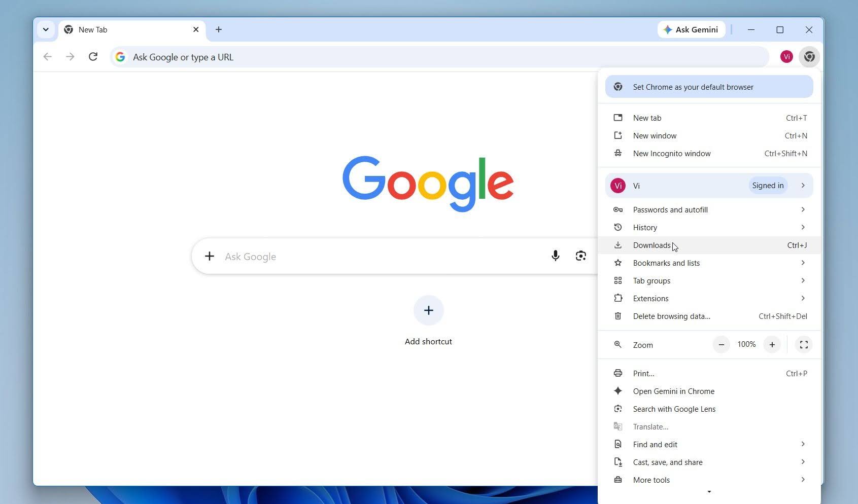Choose Print from the menu
Image resolution: width=858 pixels, height=504 pixels.
point(709,373)
